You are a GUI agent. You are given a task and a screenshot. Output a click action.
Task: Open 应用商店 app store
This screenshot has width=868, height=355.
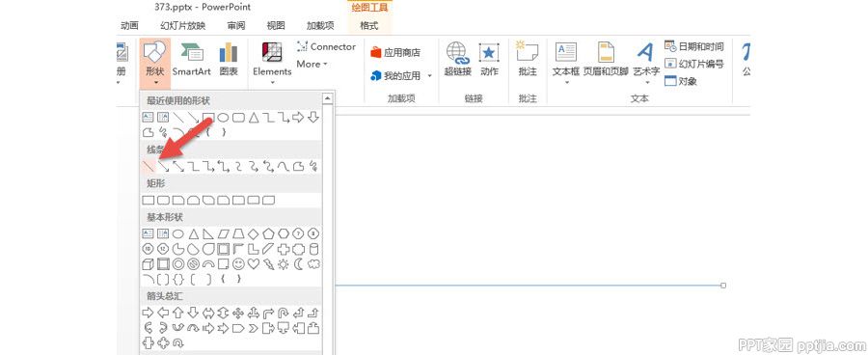tap(395, 53)
